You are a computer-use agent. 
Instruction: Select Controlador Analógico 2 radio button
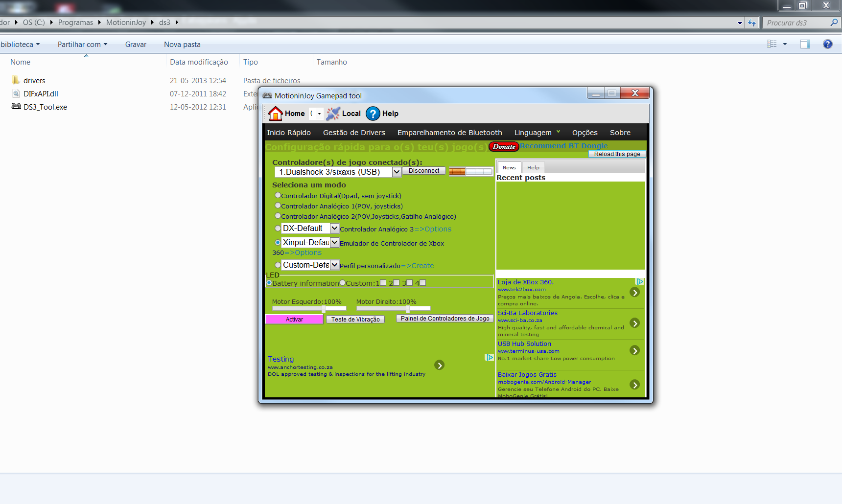tap(278, 215)
